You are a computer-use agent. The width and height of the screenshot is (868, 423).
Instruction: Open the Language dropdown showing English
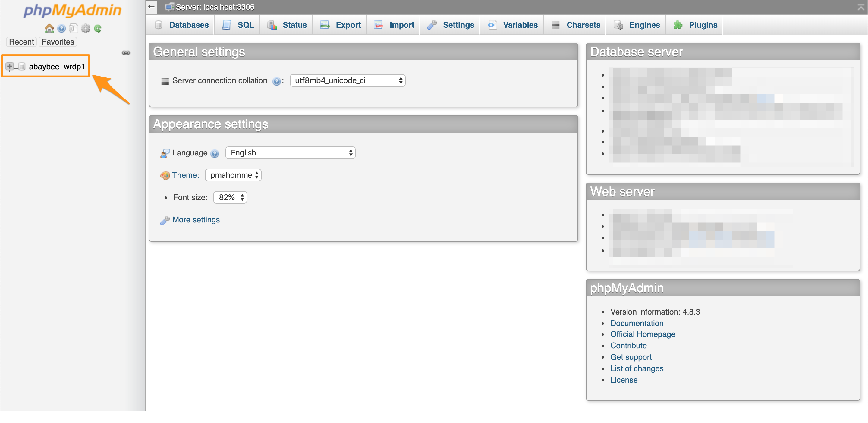290,153
